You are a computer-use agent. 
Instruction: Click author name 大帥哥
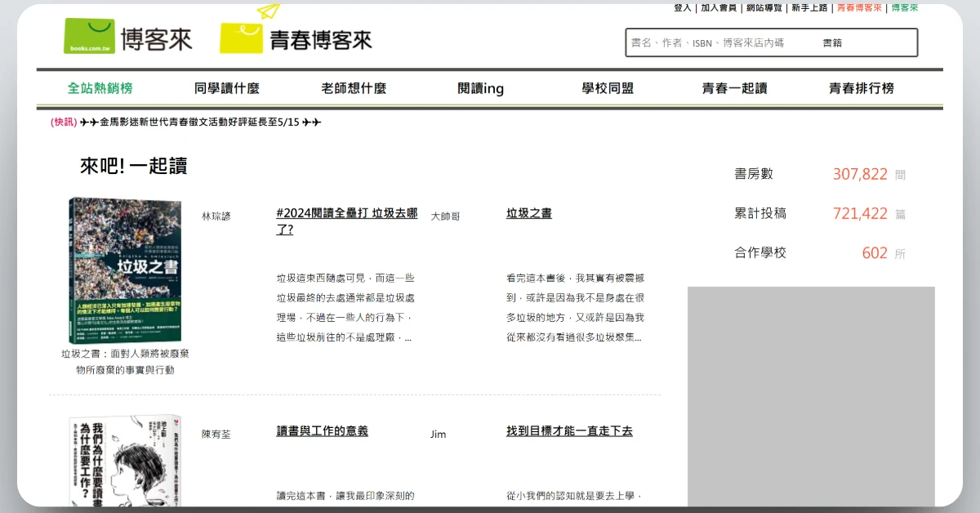(446, 216)
